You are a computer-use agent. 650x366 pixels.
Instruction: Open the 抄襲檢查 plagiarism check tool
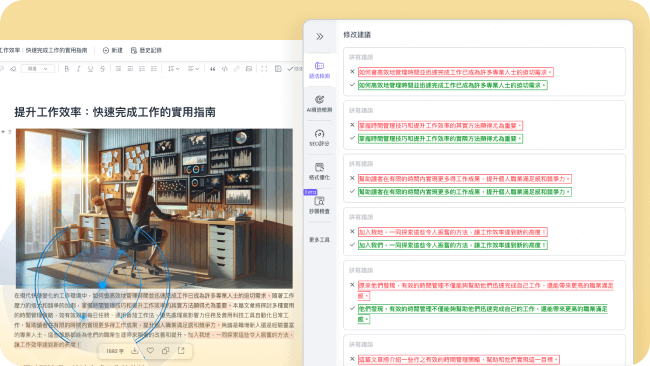pos(319,205)
